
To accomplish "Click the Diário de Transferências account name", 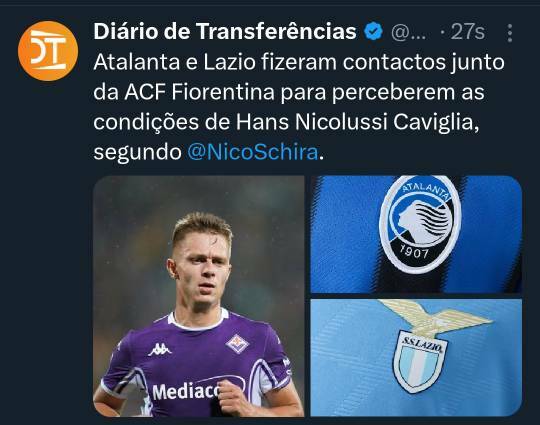I will point(225,32).
